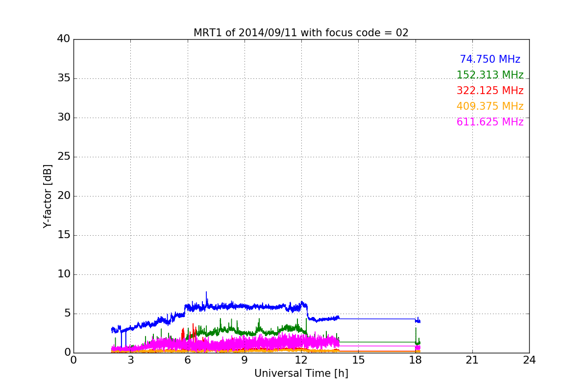Screen dimensions: 588x392
Task: Select the 611.625 MHz legend label
Action: coord(490,122)
